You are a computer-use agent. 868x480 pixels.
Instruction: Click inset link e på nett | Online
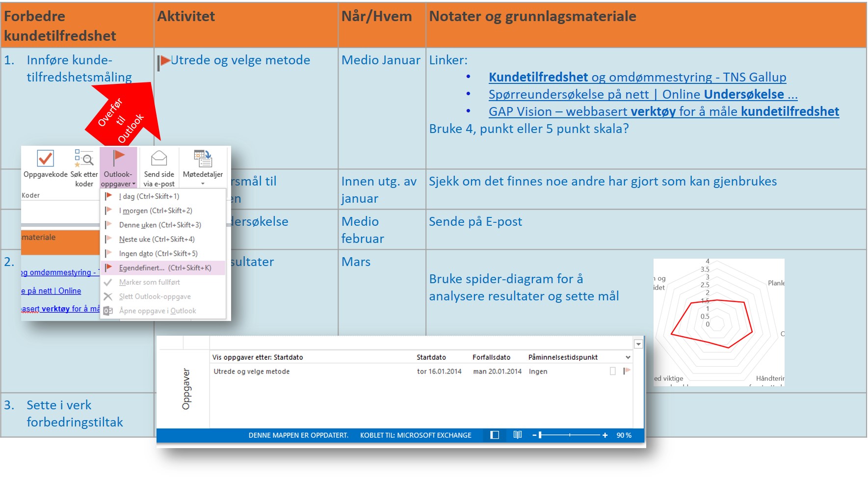(x=51, y=291)
